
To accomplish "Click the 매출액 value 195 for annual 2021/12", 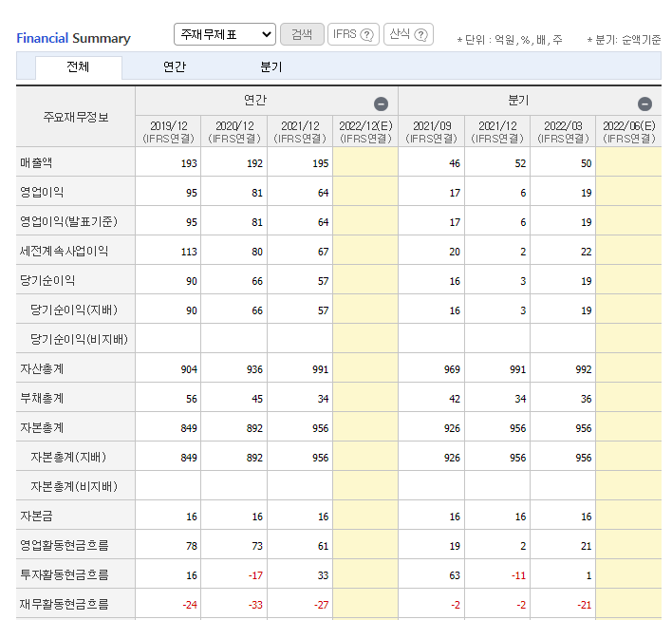I will pyautogui.click(x=320, y=163).
